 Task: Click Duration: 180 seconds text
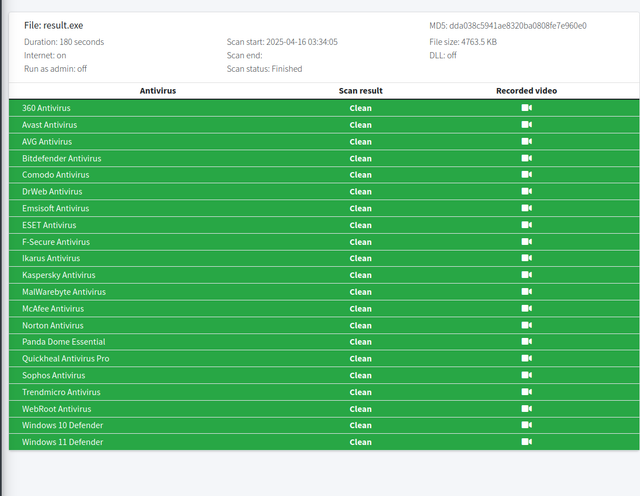(64, 42)
